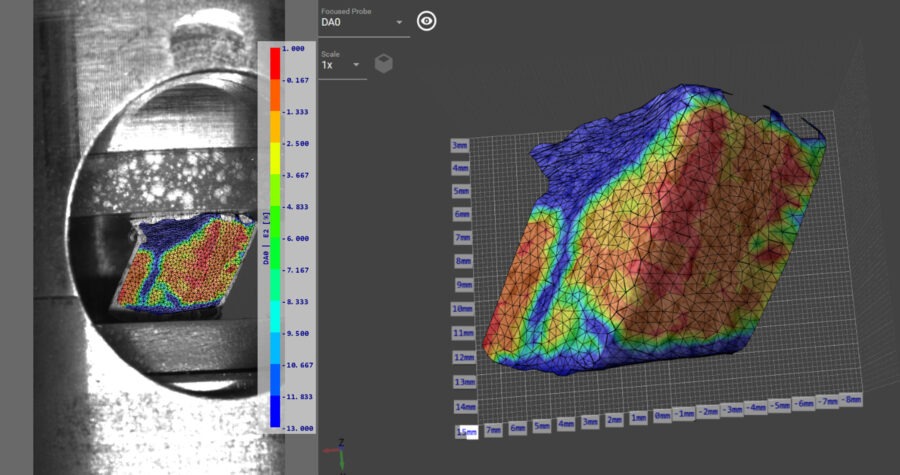The width and height of the screenshot is (900, 475).
Task: Click the 0mm axis label
Action: click(662, 415)
